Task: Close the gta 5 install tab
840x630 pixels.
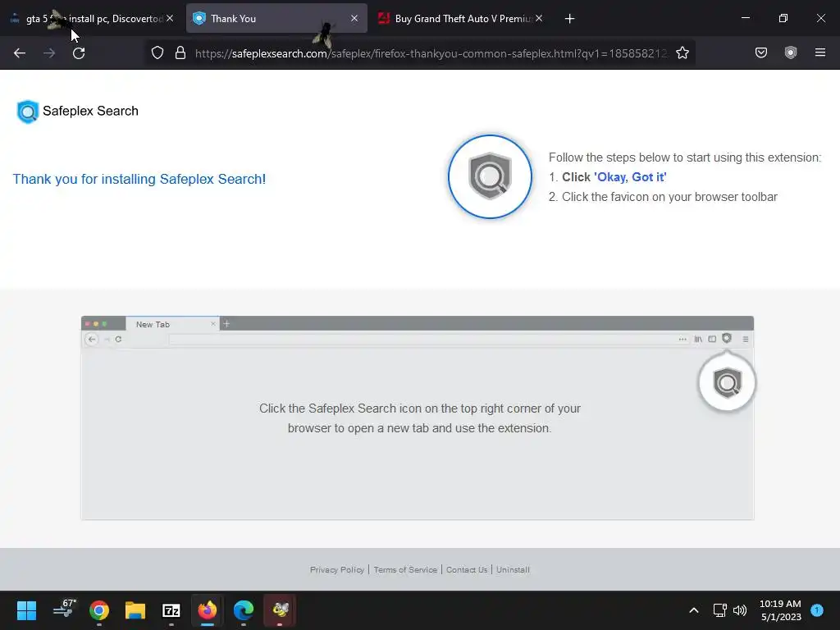Action: click(170, 18)
